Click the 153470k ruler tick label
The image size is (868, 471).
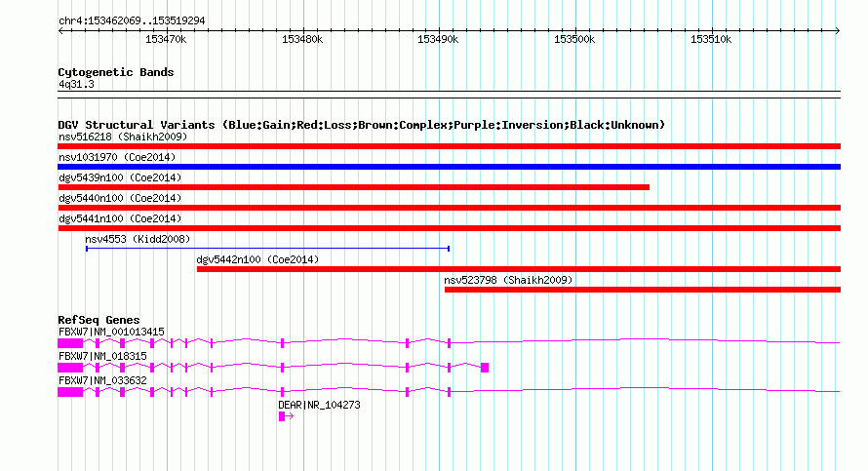coord(166,39)
